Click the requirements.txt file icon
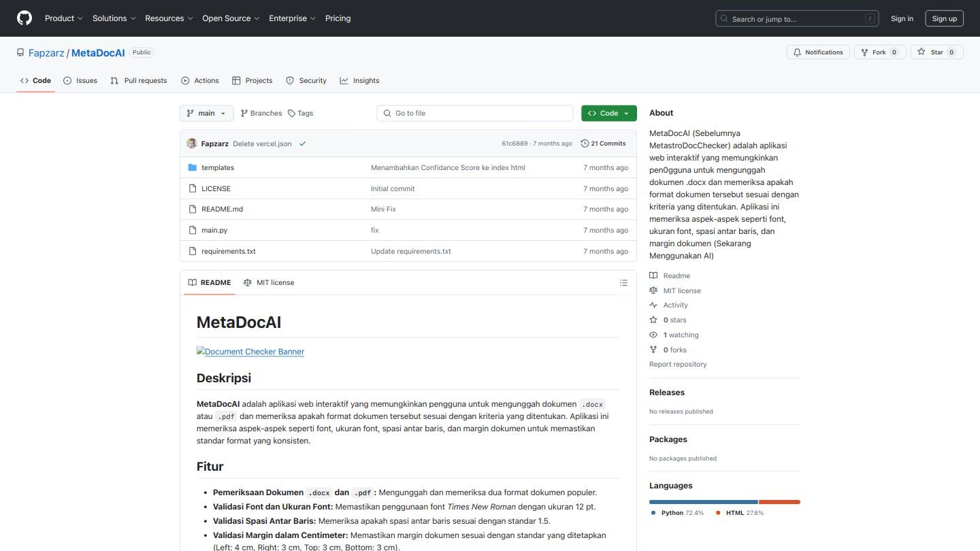The width and height of the screenshot is (980, 551). pyautogui.click(x=193, y=251)
